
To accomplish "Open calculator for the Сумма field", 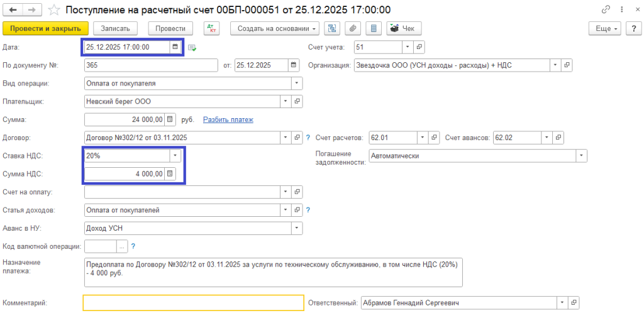I will (x=170, y=119).
